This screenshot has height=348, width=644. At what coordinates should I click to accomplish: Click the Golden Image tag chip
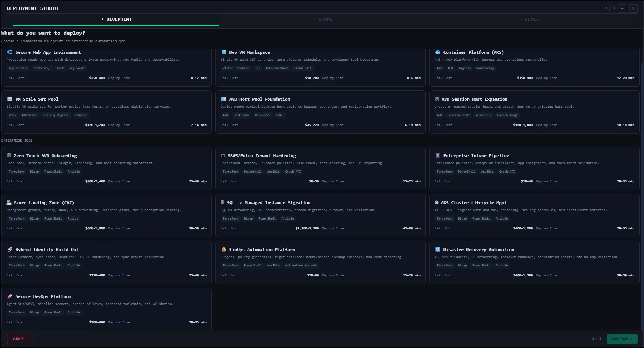(508, 115)
